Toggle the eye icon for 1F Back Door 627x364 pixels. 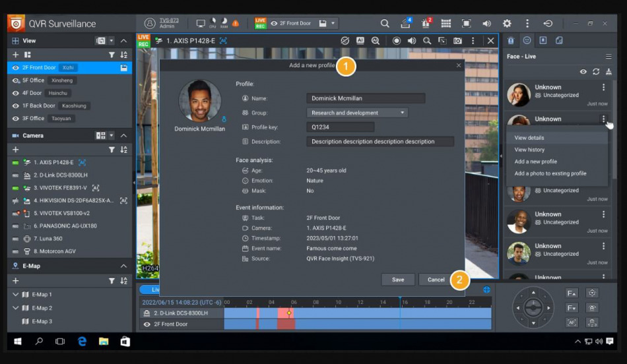(16, 106)
